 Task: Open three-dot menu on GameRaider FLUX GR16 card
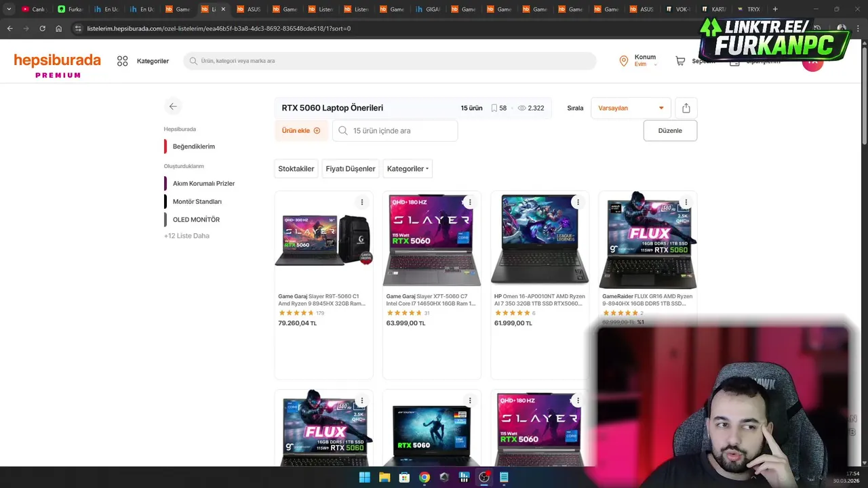tap(686, 202)
